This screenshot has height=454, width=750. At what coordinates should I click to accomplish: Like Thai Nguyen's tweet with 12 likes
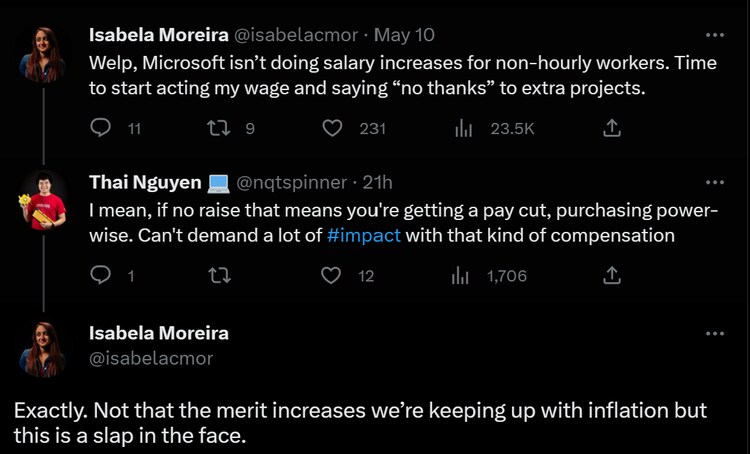click(331, 275)
